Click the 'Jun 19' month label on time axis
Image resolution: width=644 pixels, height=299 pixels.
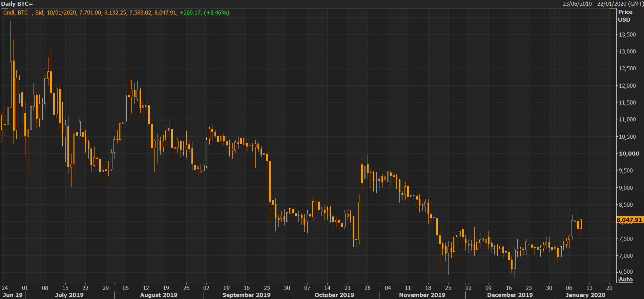point(13,295)
